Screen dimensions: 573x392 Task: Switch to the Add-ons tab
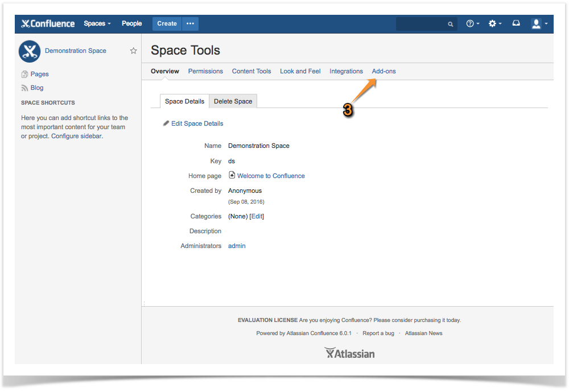pos(384,71)
